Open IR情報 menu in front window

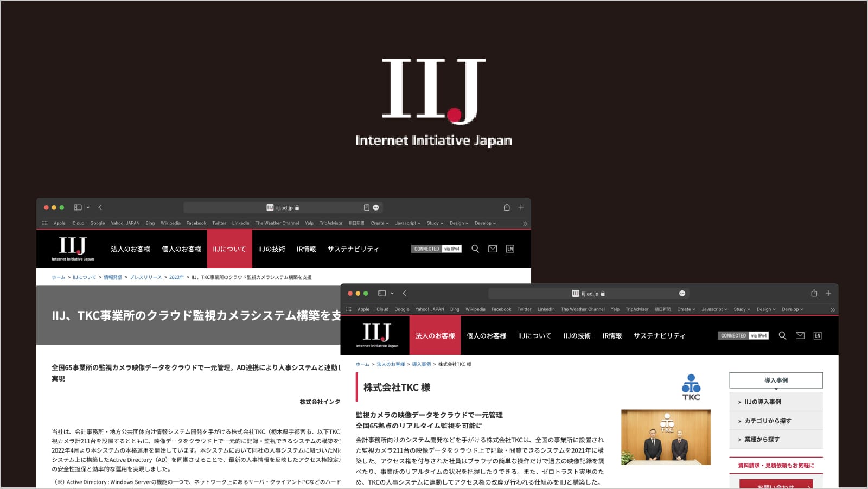pyautogui.click(x=612, y=336)
